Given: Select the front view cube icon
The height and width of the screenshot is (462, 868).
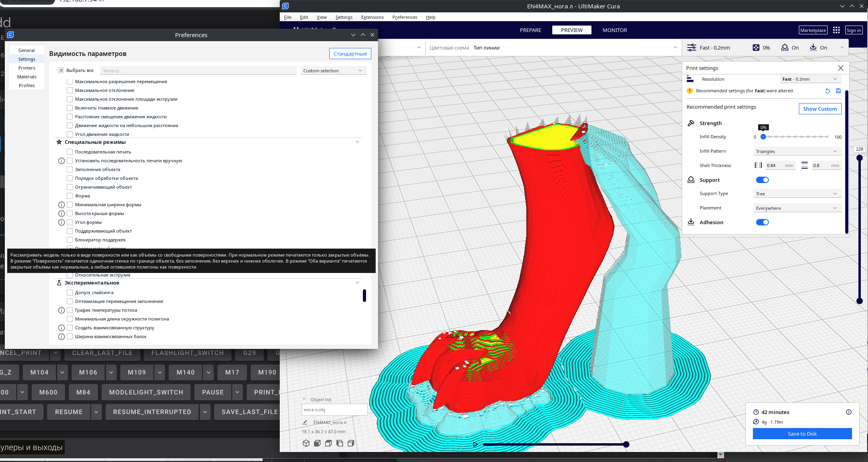Looking at the screenshot, I should [x=317, y=443].
